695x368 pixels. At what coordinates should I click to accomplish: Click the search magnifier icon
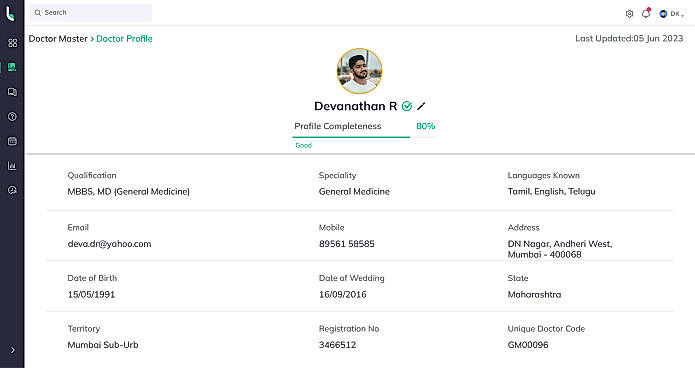pyautogui.click(x=38, y=13)
